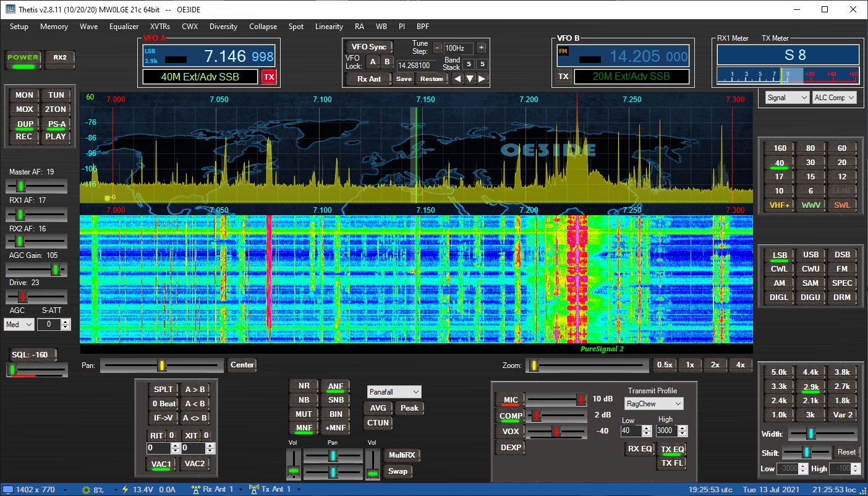
Task: Click the VFO A frequency display 7.146
Action: (225, 57)
